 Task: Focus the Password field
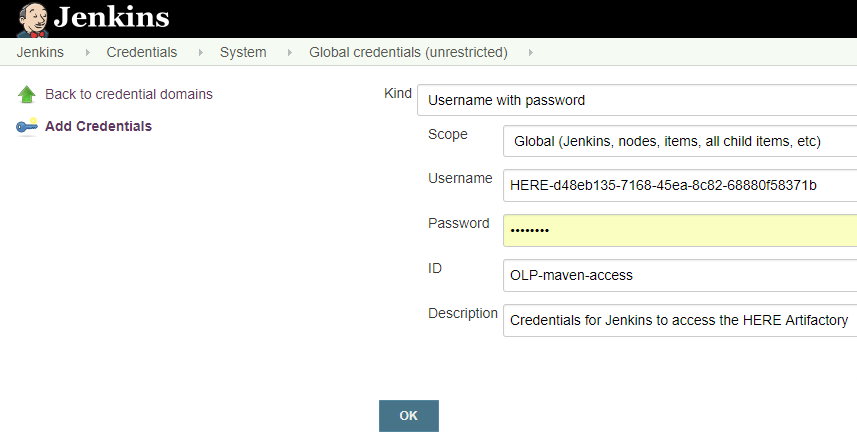680,231
